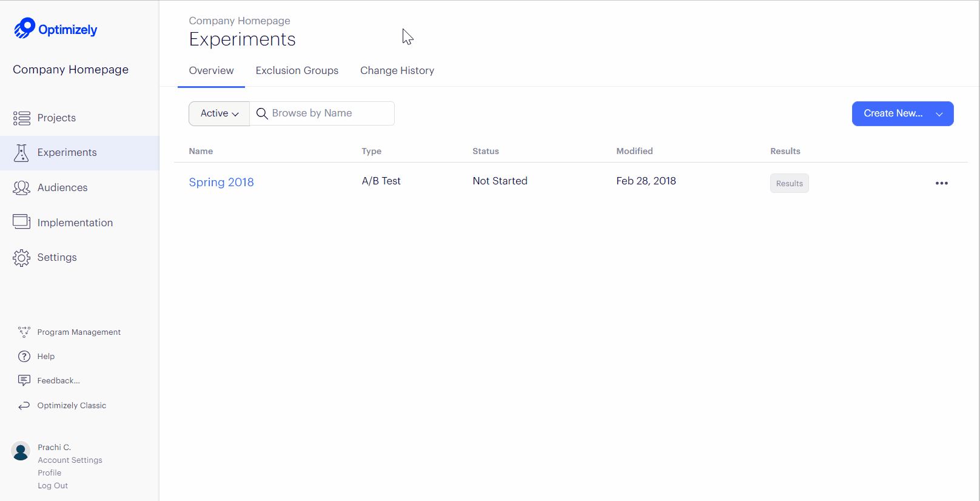Click the Optimizely logo

coord(55,29)
